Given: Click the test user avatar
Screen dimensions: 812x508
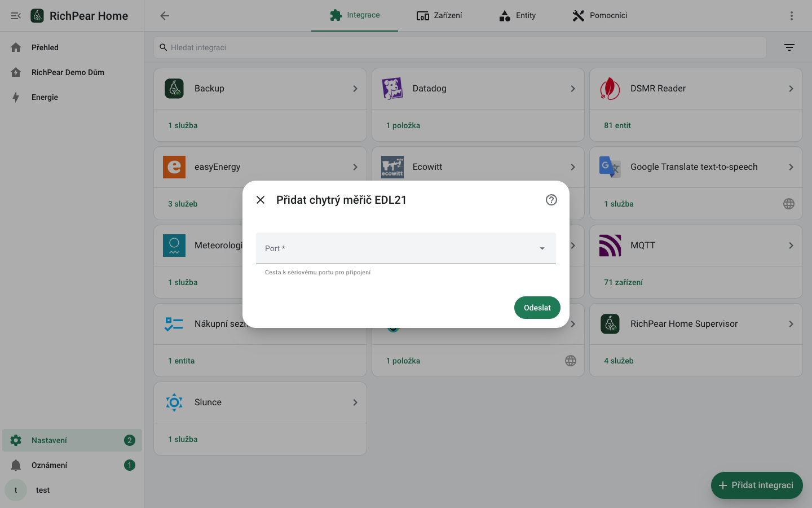Looking at the screenshot, I should pos(16,490).
